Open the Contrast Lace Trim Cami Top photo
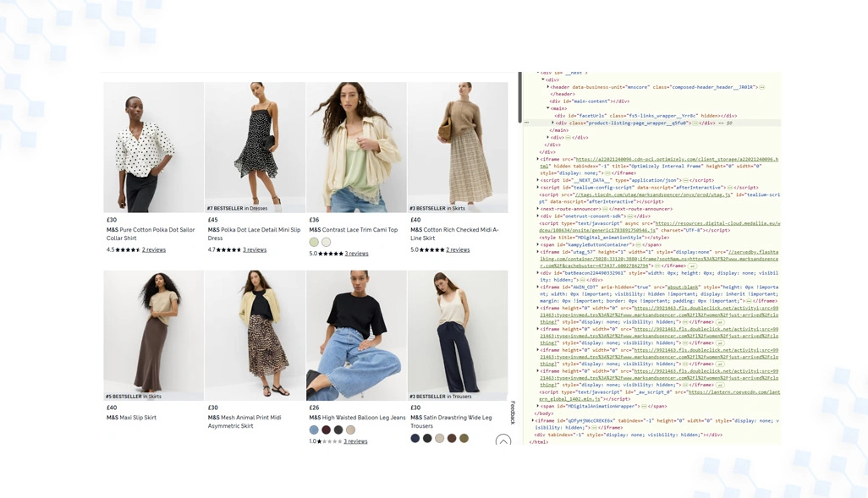The width and height of the screenshot is (868, 498). click(356, 147)
